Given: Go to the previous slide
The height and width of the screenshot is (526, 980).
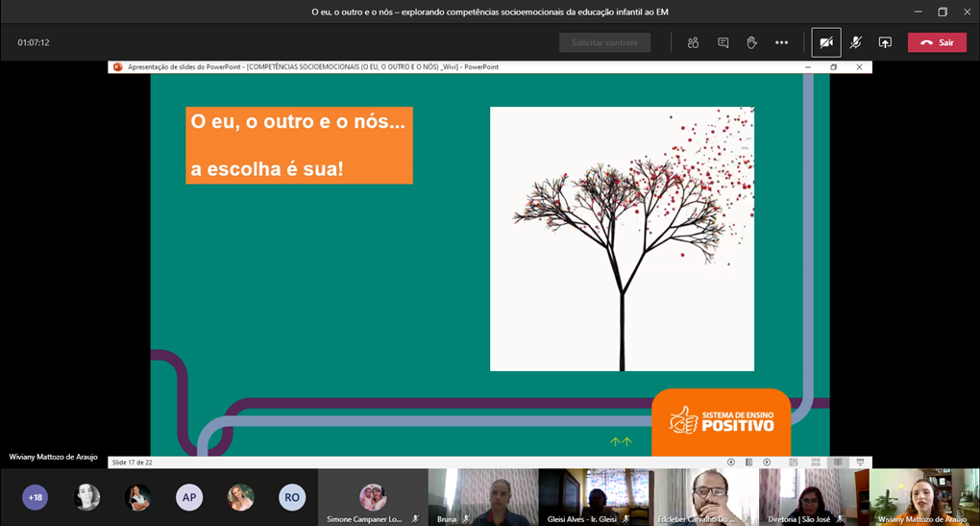Looking at the screenshot, I should click(x=731, y=463).
